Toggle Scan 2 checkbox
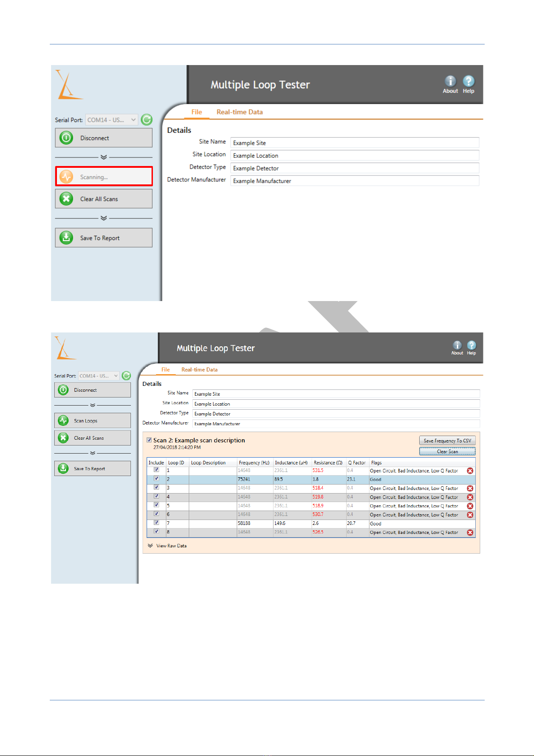This screenshot has height=756, width=534. tap(149, 440)
